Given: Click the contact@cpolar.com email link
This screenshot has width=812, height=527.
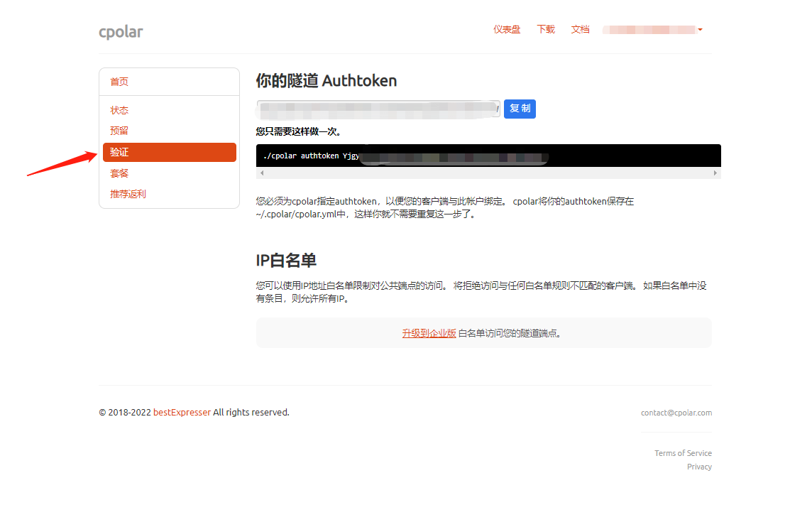Looking at the screenshot, I should (676, 413).
